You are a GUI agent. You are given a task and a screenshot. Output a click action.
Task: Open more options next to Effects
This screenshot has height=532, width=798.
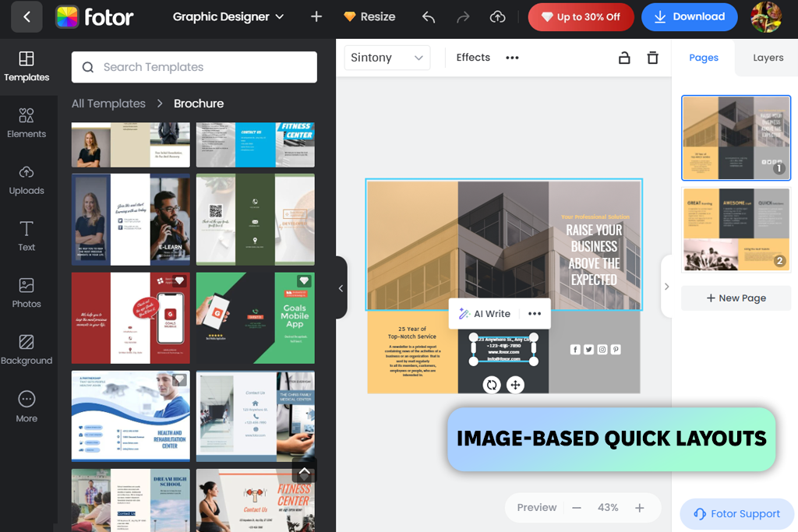click(512, 58)
